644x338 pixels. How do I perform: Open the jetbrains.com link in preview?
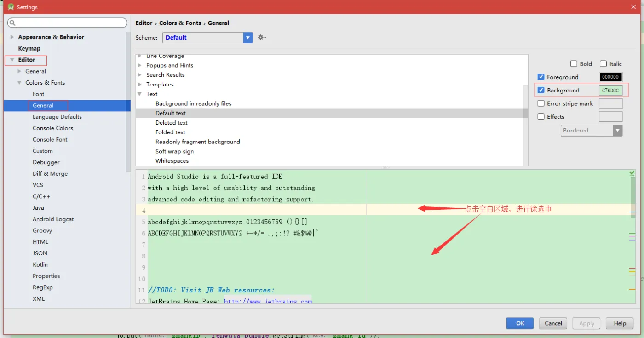click(x=268, y=301)
